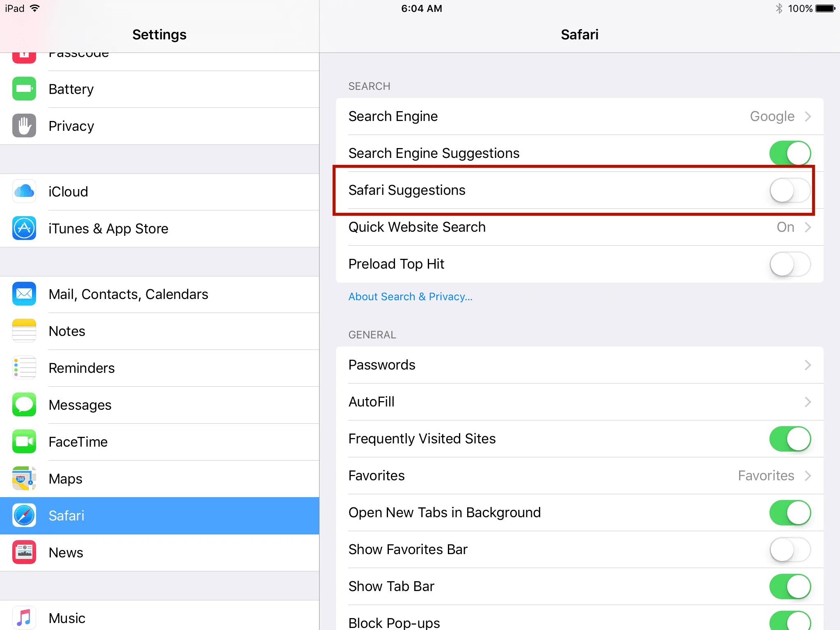Toggle Frequently Visited Sites off
This screenshot has width=840, height=630.
pos(790,439)
